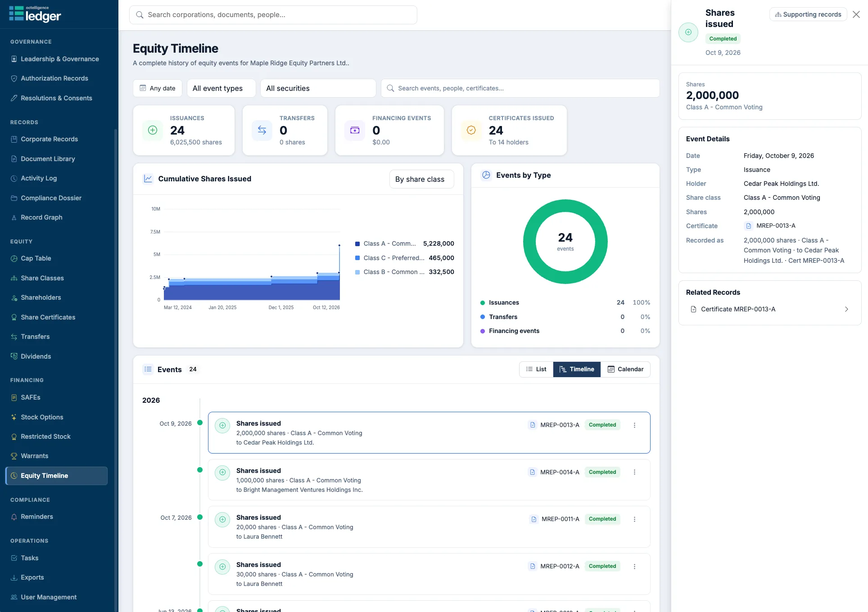
Task: Expand Certificate MREP-0013-A related record
Action: pos(770,309)
